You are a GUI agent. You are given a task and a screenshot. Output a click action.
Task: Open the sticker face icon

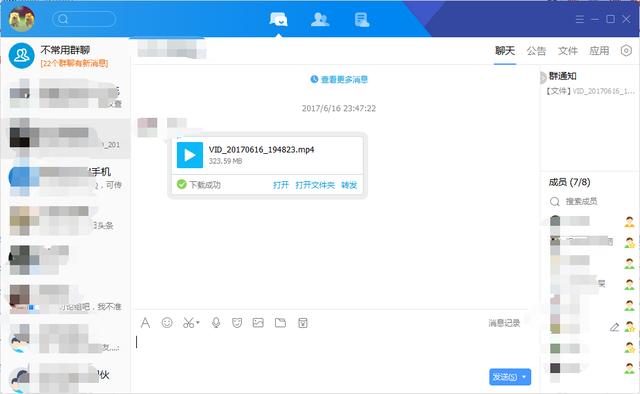coord(237,323)
